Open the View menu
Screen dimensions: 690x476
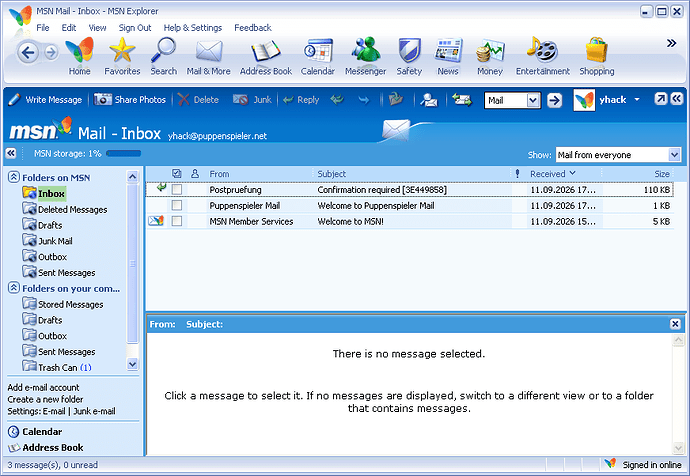point(97,28)
